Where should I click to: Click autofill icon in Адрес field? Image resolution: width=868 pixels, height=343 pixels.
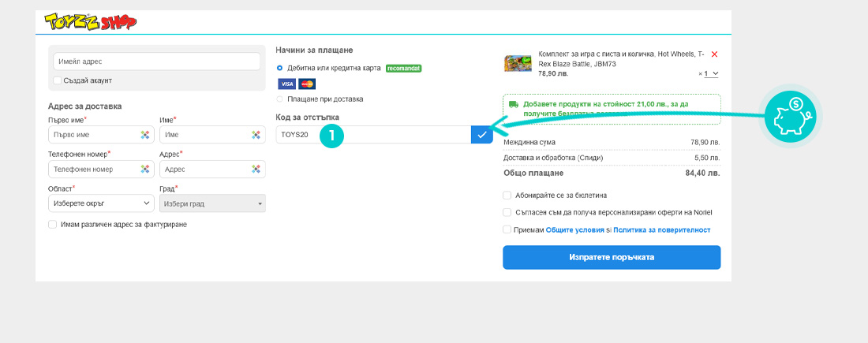coord(256,169)
